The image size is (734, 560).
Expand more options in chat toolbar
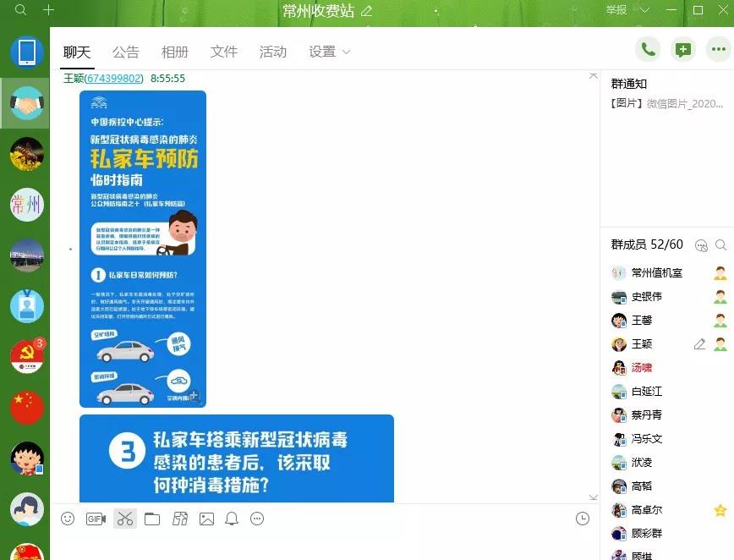tap(258, 519)
